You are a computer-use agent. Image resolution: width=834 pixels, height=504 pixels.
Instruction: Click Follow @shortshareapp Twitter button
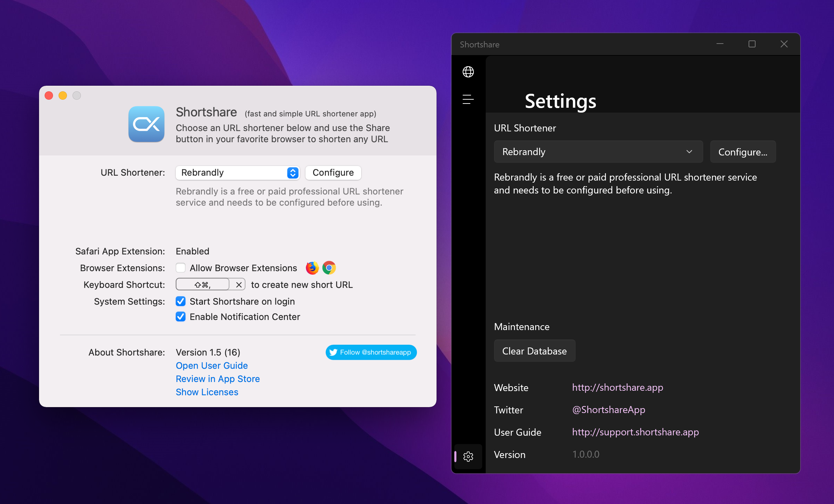[x=371, y=352]
